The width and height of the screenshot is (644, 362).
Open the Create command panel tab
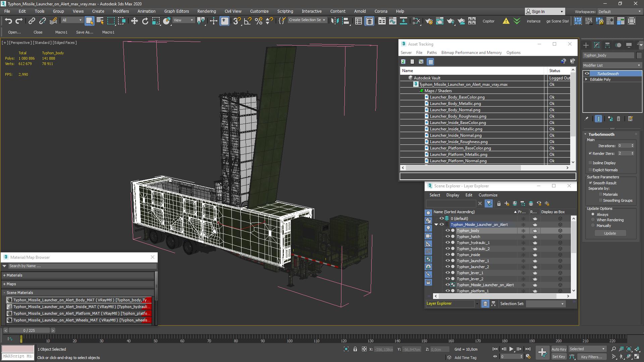point(586,45)
